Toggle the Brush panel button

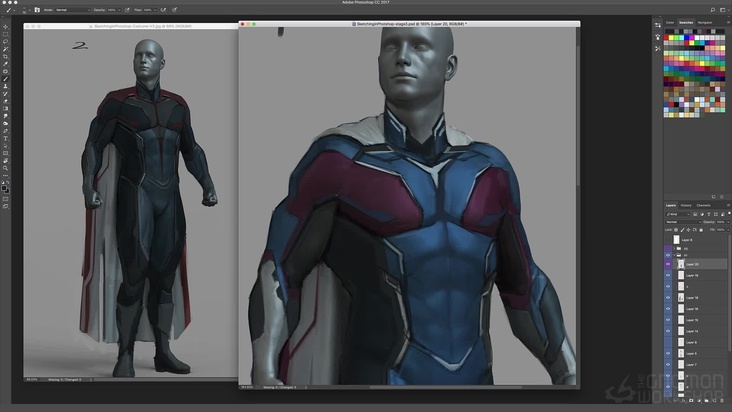click(37, 9)
